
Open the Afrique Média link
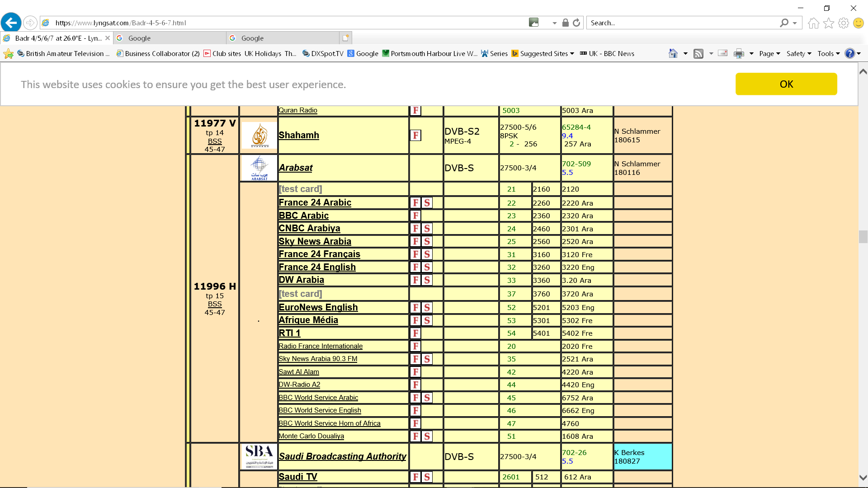(x=308, y=320)
